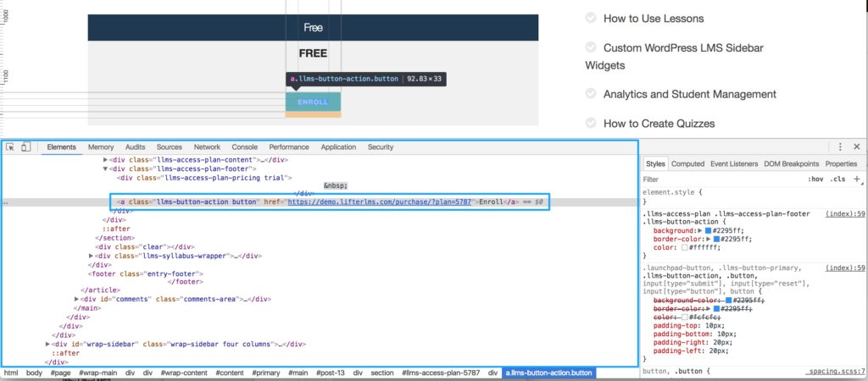This screenshot has width=868, height=381.
Task: Select the #page breadcrumb item
Action: (60, 373)
